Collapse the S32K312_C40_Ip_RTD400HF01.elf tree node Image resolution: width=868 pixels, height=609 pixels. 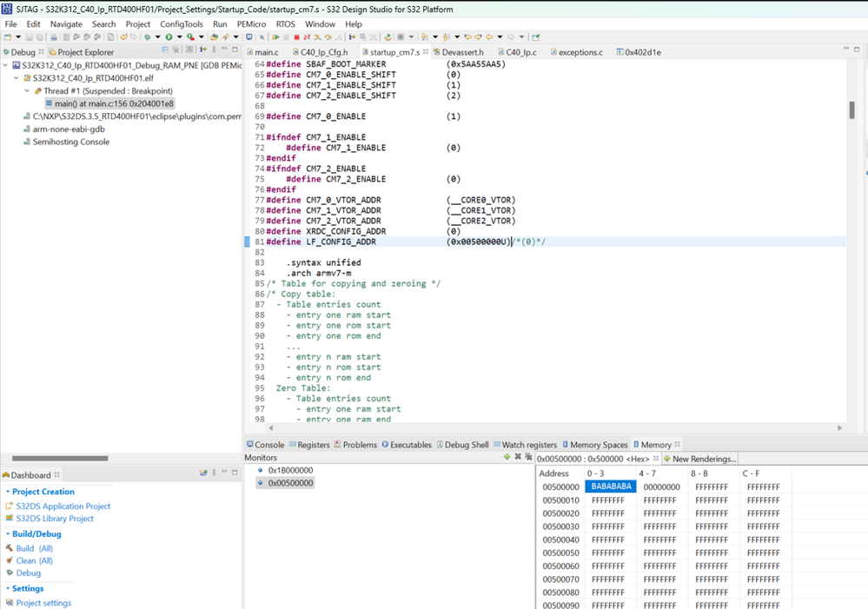click(16, 78)
